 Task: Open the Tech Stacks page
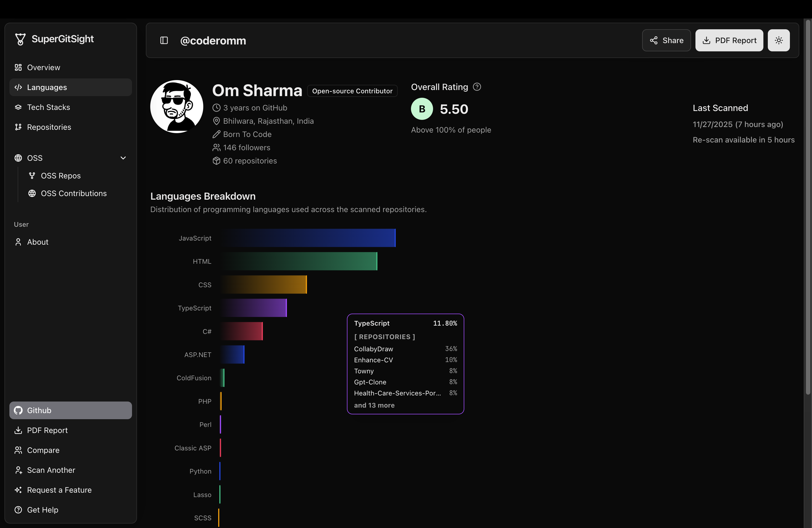tap(48, 107)
